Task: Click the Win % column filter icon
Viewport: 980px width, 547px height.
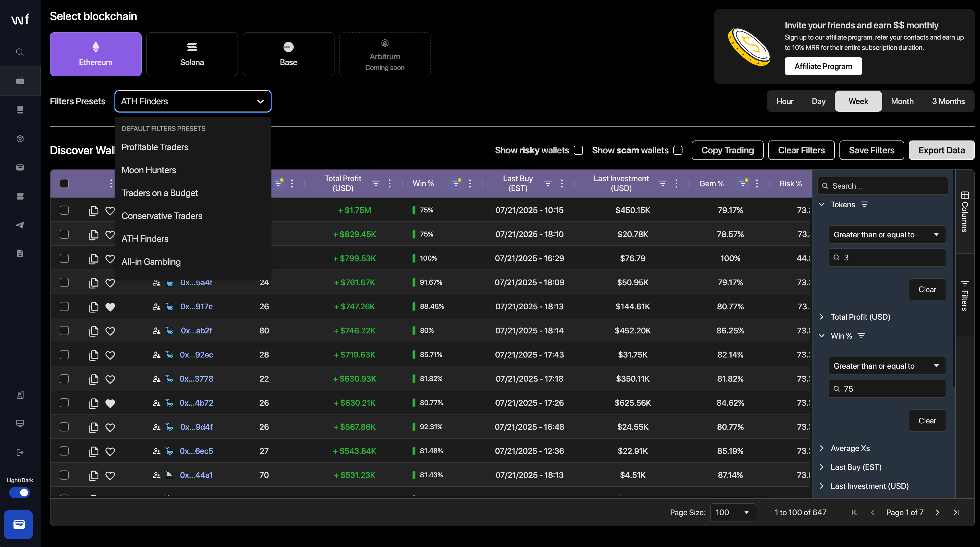Action: tap(455, 183)
